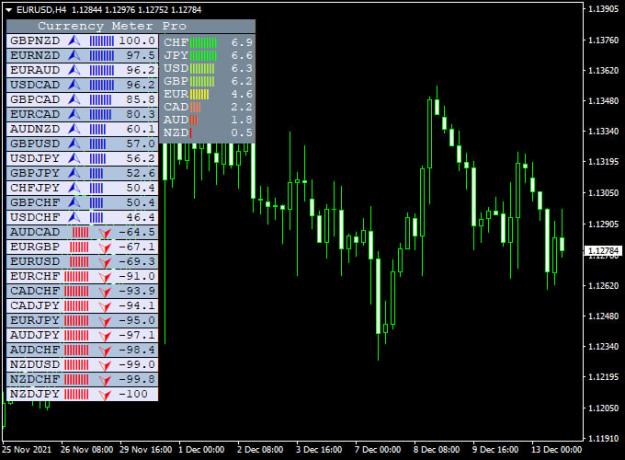Click the red down arrow in EURGBP row
The image size is (625, 460).
105,248
